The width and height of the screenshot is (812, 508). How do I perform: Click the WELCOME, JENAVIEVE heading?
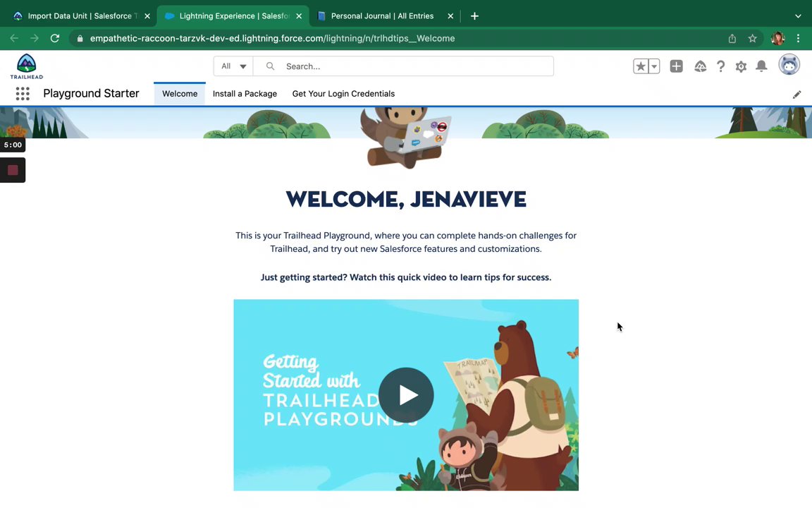(x=406, y=200)
